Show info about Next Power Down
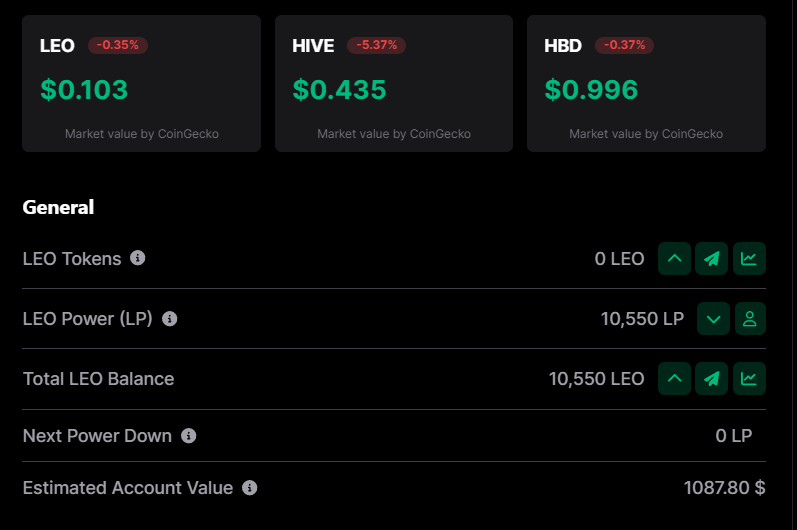Screen dimensions: 797x530 click(189, 436)
